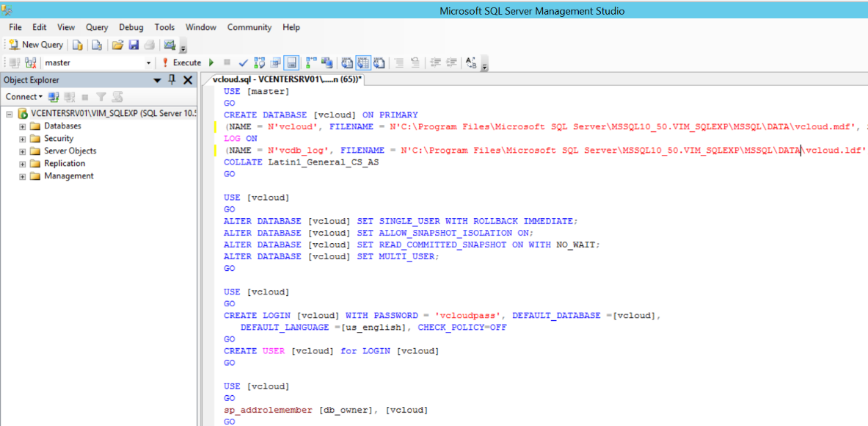Viewport: 868px width, 426px height.
Task: Toggle Include Client Statistics
Action: (x=327, y=62)
